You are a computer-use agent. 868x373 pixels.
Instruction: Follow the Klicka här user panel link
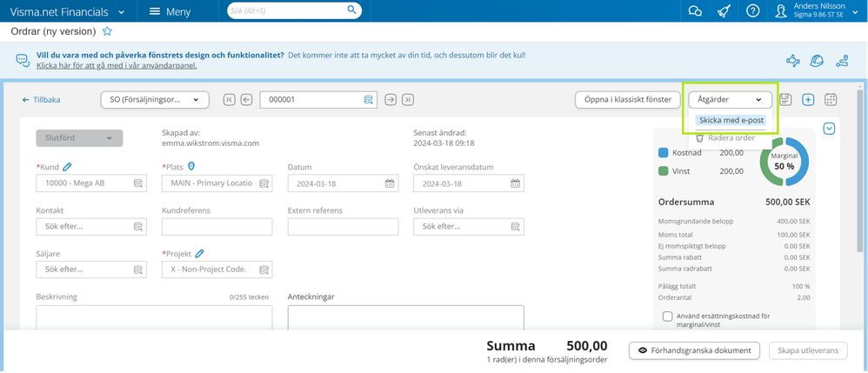(x=117, y=66)
